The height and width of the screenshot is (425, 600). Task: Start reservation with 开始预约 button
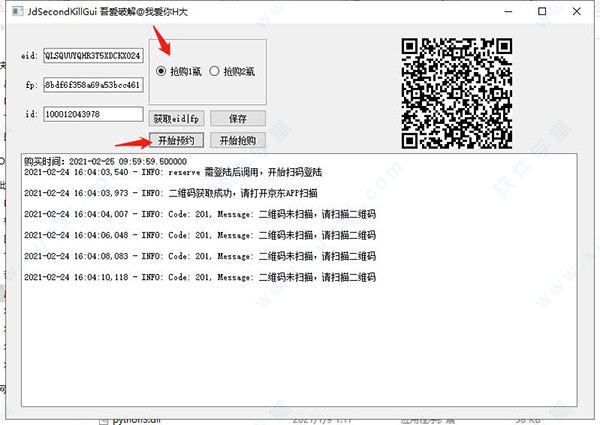(176, 140)
